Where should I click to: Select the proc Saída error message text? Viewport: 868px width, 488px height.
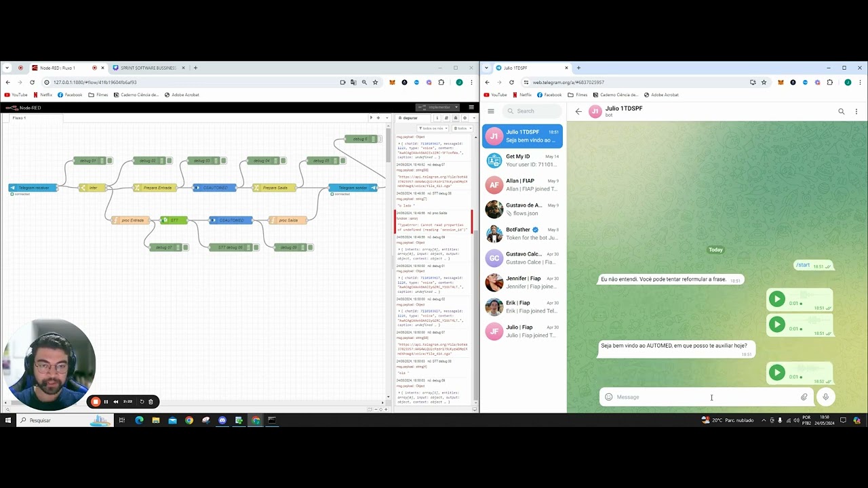tap(433, 227)
